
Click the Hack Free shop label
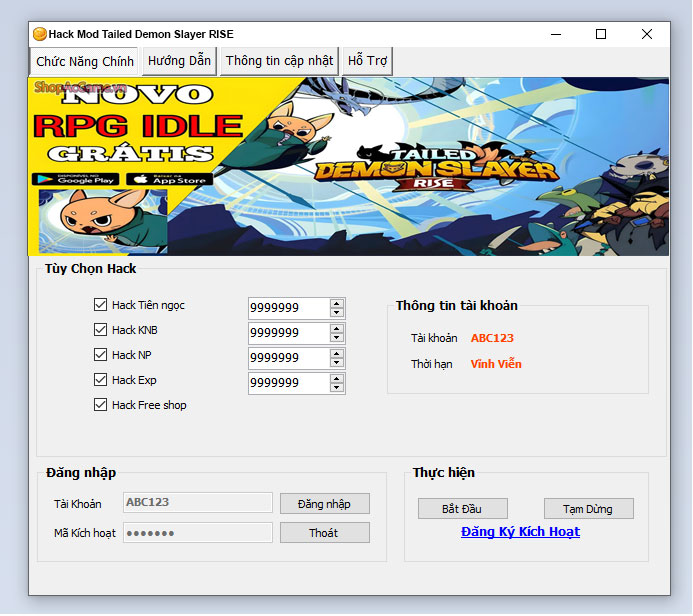(149, 405)
